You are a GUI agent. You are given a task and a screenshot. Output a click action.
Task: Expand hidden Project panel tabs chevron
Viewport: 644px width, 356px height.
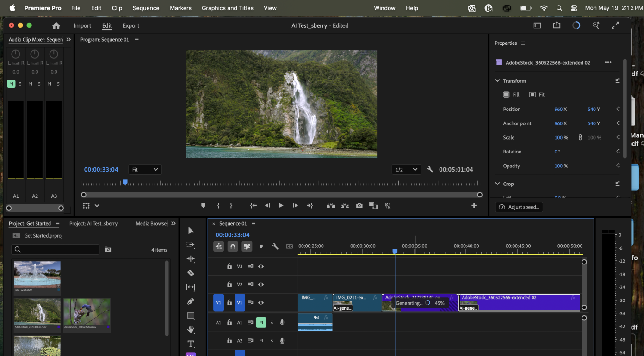point(173,223)
